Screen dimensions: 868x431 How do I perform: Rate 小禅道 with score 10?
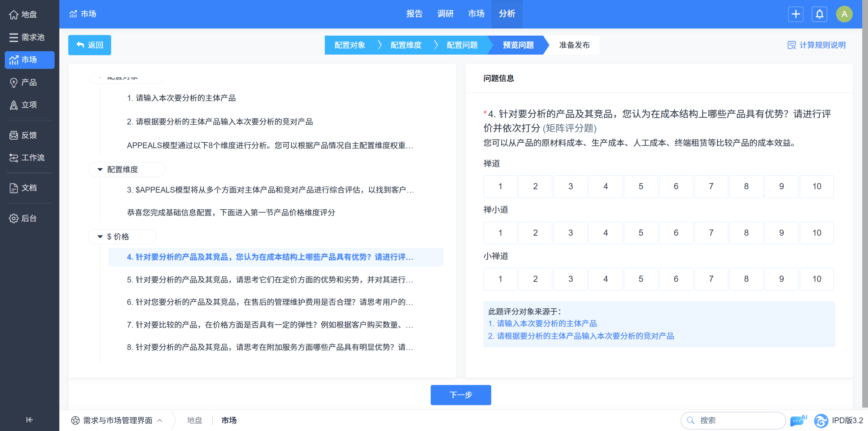pos(816,279)
